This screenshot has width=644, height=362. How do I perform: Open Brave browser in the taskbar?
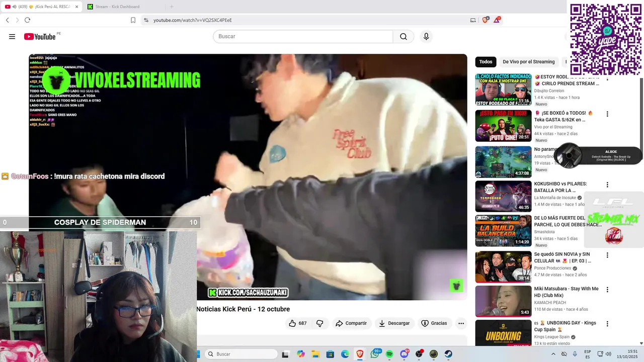[360, 354]
